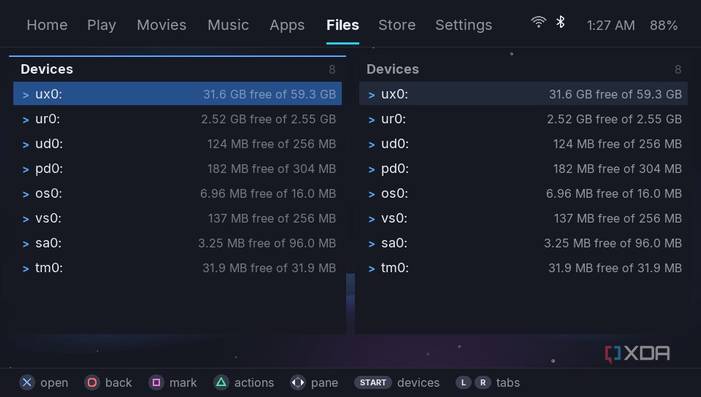Expand vs0: chevron in left pane
The image size is (701, 397).
point(26,219)
